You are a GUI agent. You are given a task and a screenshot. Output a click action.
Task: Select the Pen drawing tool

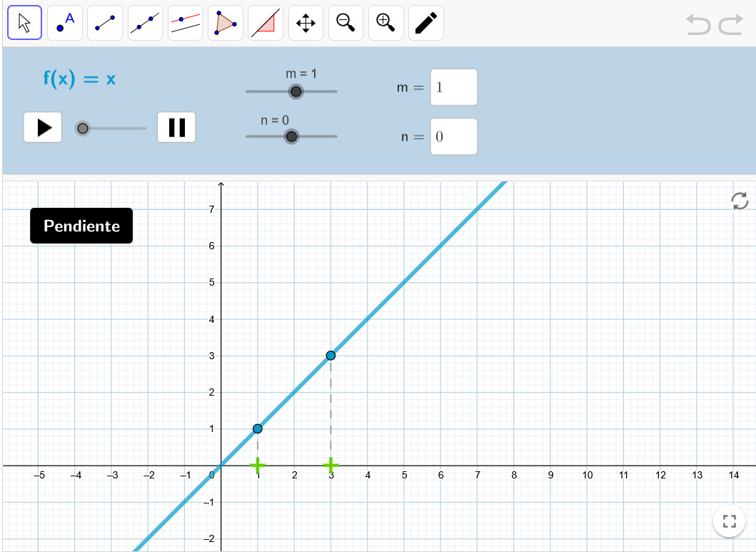[425, 23]
